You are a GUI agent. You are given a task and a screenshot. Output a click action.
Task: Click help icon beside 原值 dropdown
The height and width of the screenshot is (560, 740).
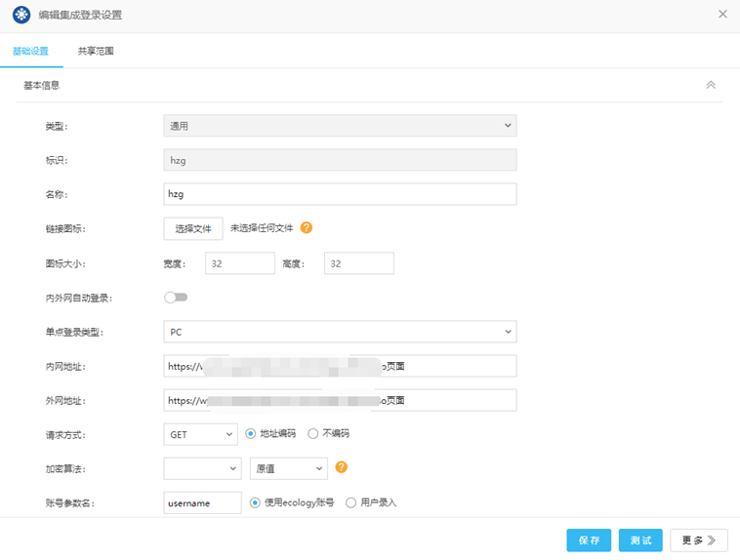click(342, 467)
